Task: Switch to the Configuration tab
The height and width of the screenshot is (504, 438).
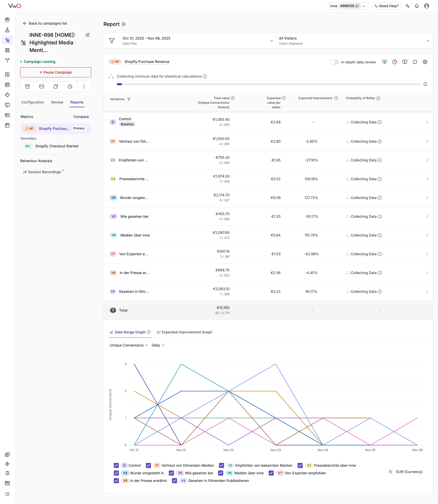Action: pyautogui.click(x=33, y=102)
